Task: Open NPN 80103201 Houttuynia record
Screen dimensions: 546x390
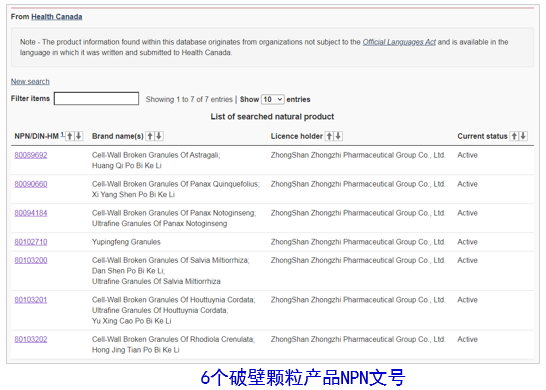Action: (x=31, y=300)
